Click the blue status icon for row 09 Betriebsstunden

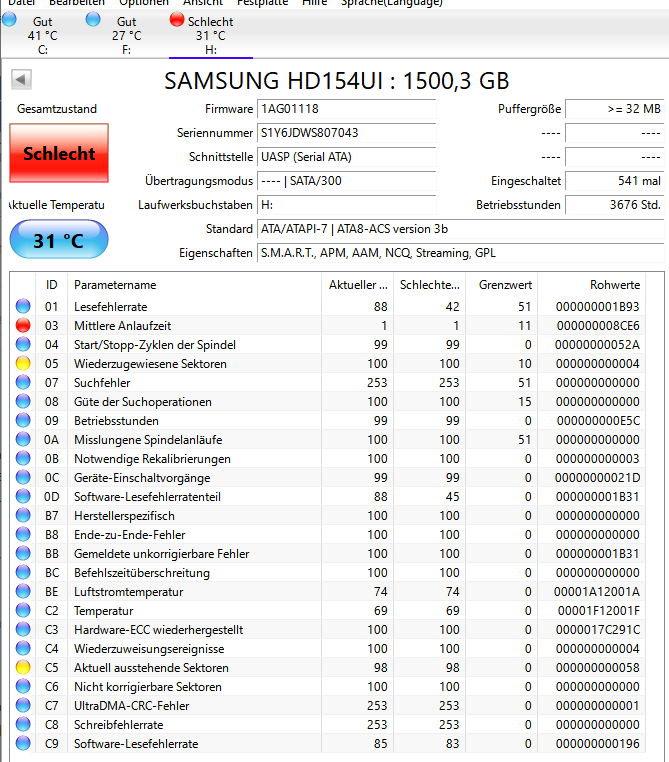click(x=23, y=420)
